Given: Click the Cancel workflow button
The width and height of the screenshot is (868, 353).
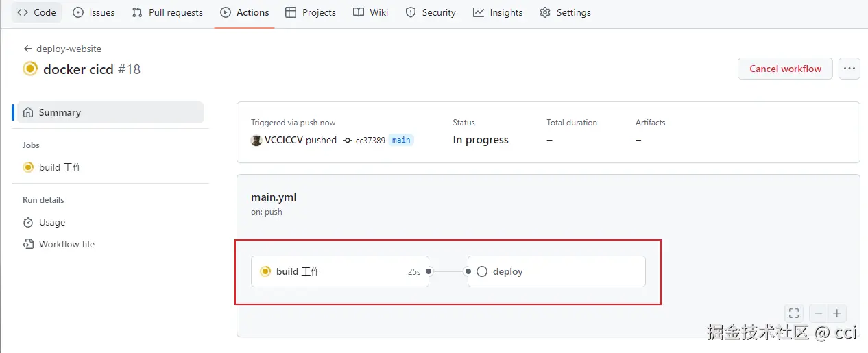Looking at the screenshot, I should click(x=785, y=69).
